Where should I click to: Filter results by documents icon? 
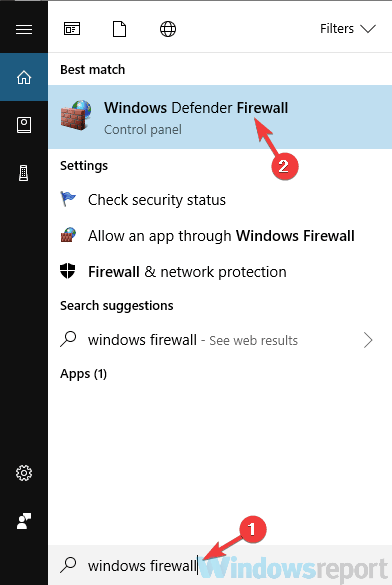pos(119,29)
